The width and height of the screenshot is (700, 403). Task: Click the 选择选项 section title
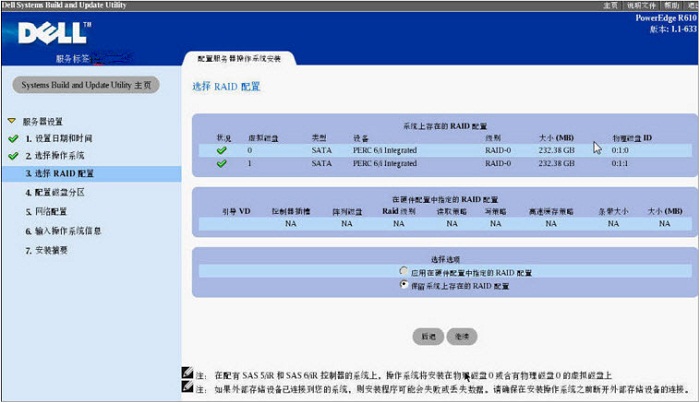pyautogui.click(x=445, y=259)
